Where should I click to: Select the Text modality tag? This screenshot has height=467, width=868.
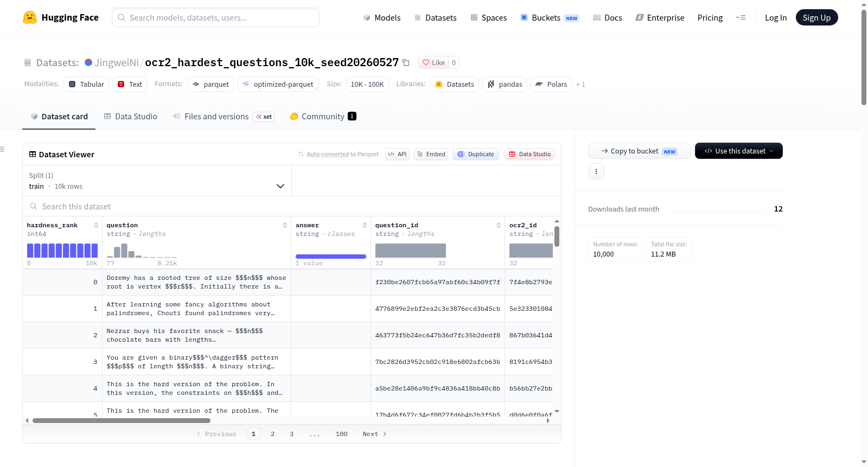[x=130, y=84]
